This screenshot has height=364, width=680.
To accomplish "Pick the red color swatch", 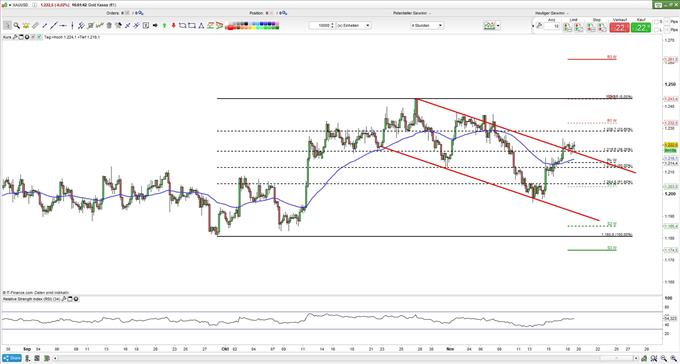I will [231, 28].
